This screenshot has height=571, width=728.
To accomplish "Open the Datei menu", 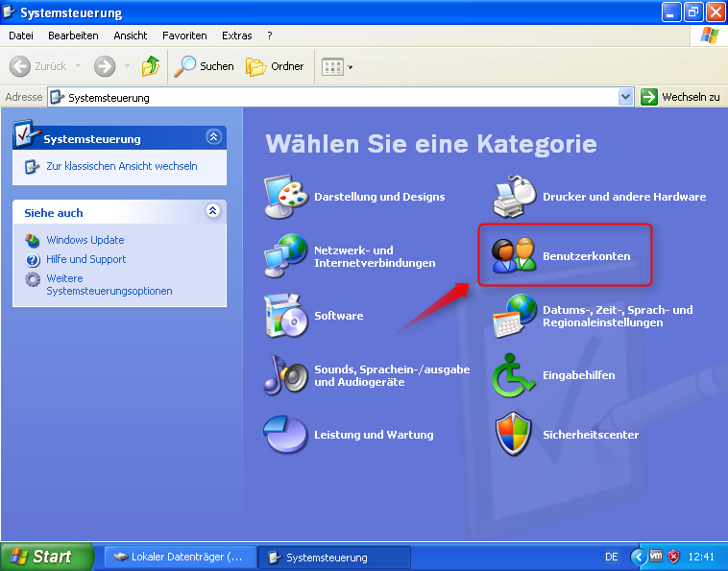I will (x=21, y=36).
